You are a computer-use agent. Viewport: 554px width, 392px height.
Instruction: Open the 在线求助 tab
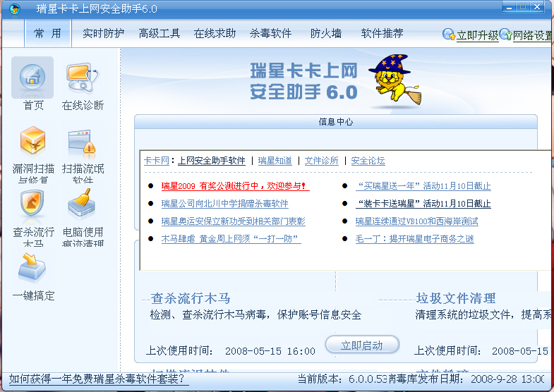click(215, 33)
